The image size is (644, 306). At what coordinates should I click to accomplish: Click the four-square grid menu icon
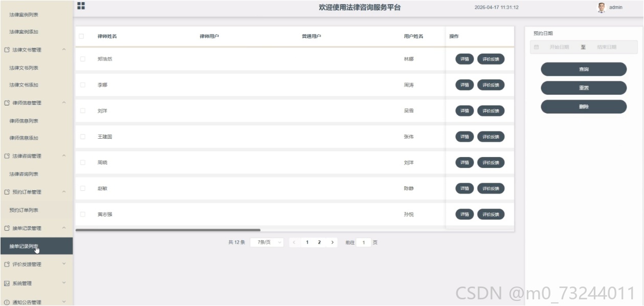click(81, 6)
